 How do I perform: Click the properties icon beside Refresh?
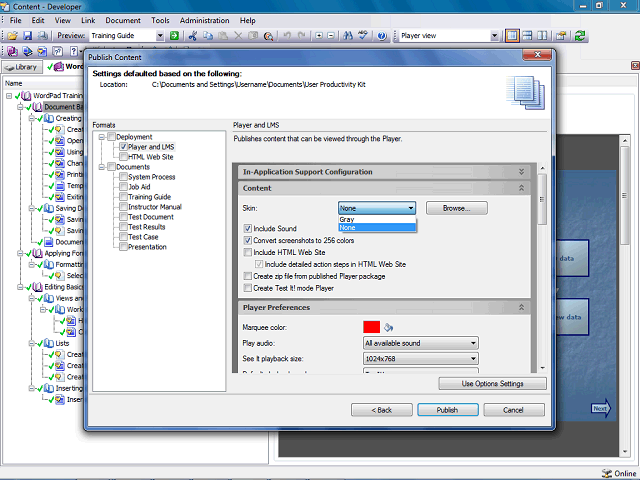pos(561,36)
